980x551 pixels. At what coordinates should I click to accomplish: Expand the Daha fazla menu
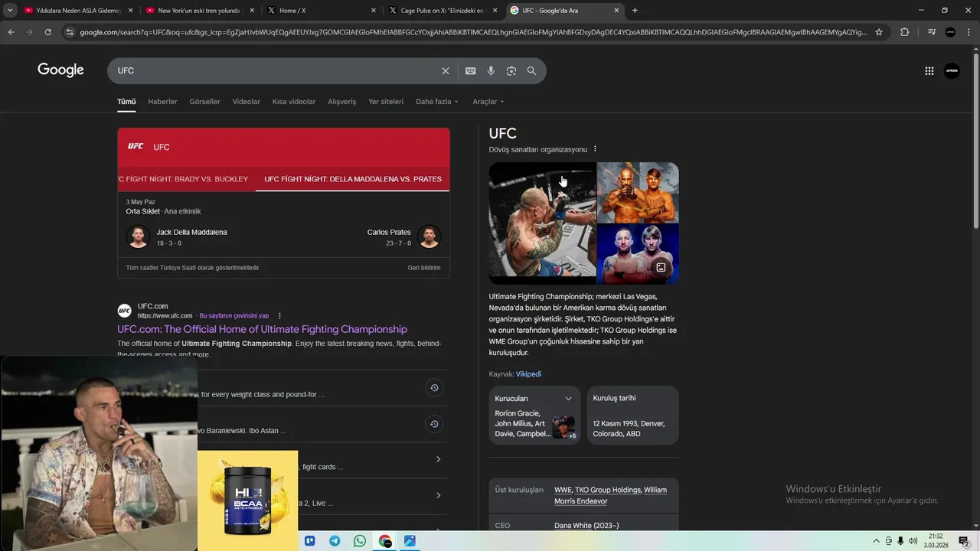[x=437, y=101]
